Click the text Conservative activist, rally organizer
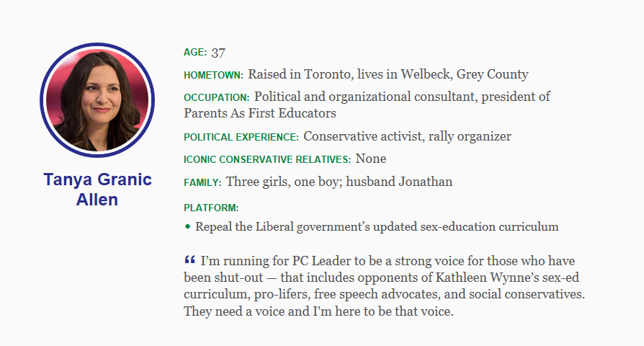644x346 pixels. point(408,136)
